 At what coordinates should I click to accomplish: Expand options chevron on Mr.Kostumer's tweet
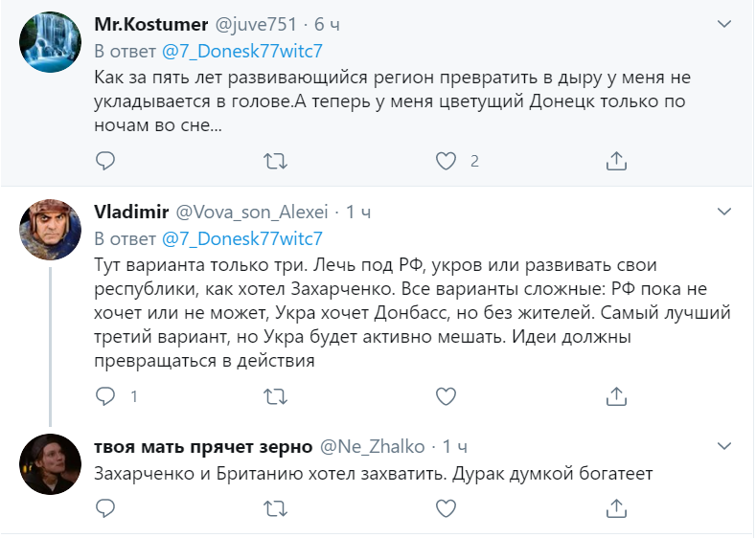point(727,23)
